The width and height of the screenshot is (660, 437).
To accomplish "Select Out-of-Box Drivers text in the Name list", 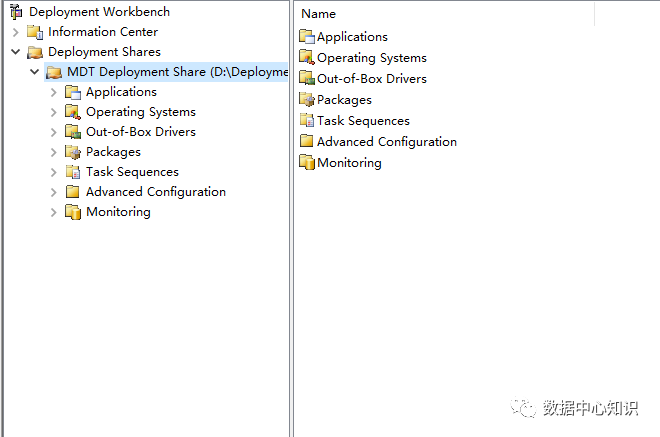I will pyautogui.click(x=372, y=79).
